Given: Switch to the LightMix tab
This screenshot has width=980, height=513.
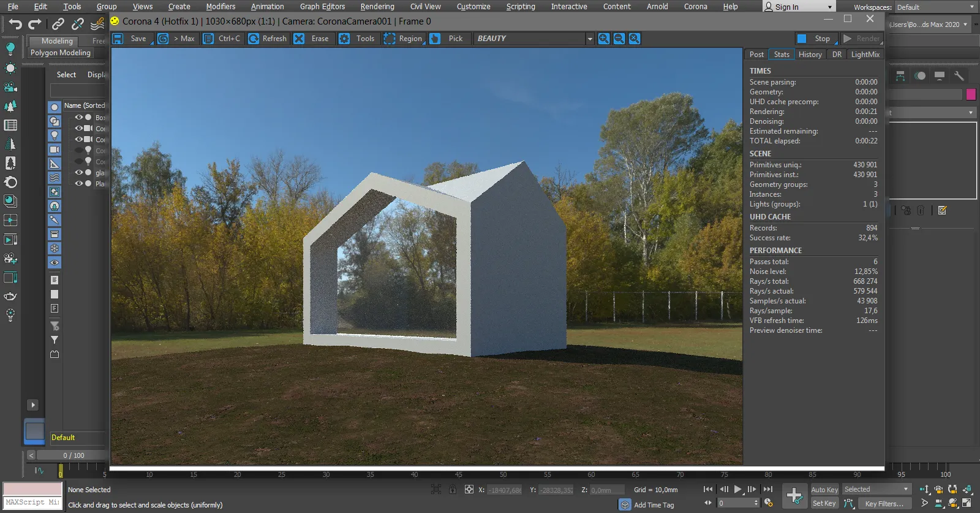Looking at the screenshot, I should click(x=865, y=55).
